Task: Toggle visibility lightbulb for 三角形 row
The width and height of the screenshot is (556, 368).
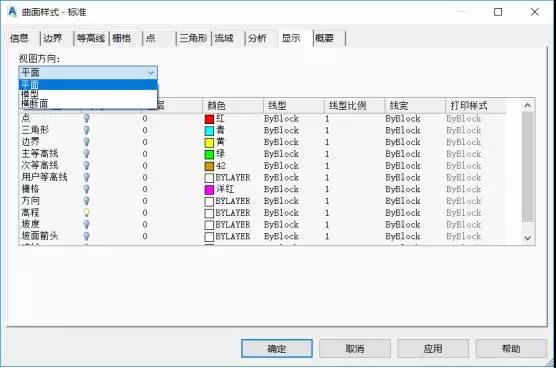Action: click(87, 130)
